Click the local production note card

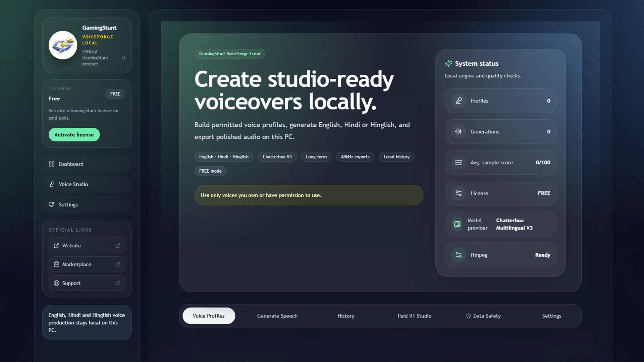(x=87, y=322)
